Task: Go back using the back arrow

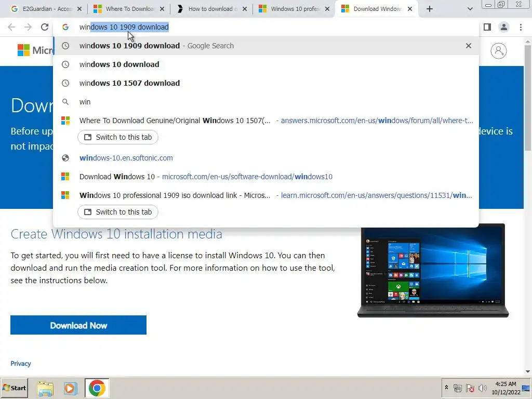Action: 11,27
